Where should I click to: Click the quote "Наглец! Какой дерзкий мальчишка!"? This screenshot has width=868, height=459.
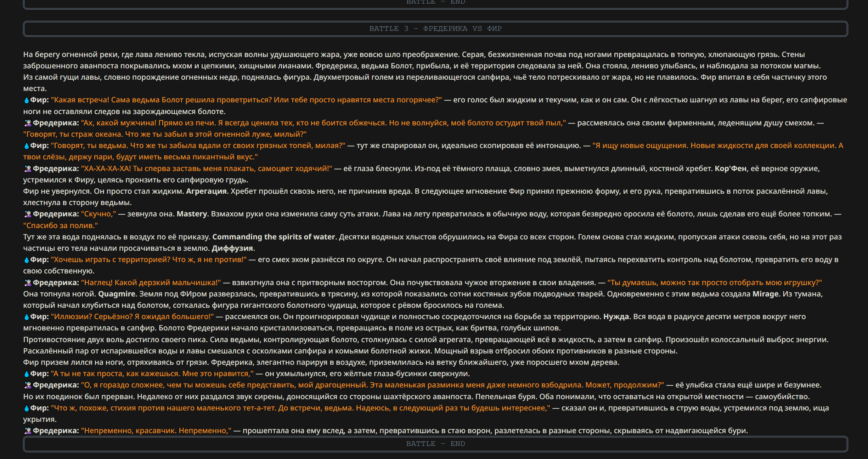coord(151,283)
